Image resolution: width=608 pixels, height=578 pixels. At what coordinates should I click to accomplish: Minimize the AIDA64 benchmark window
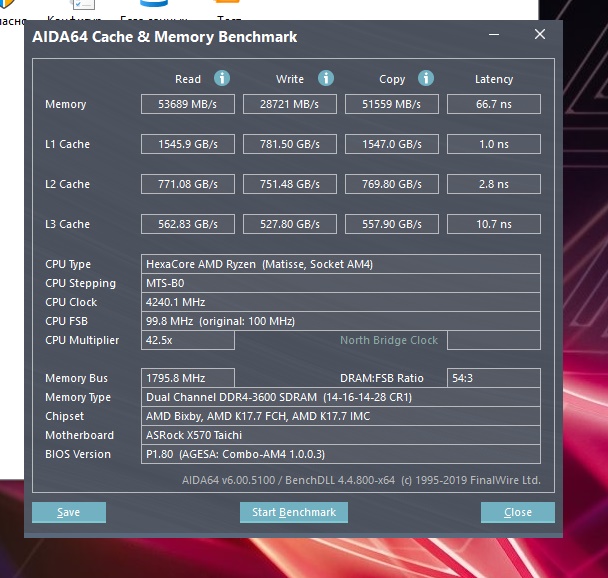[494, 35]
